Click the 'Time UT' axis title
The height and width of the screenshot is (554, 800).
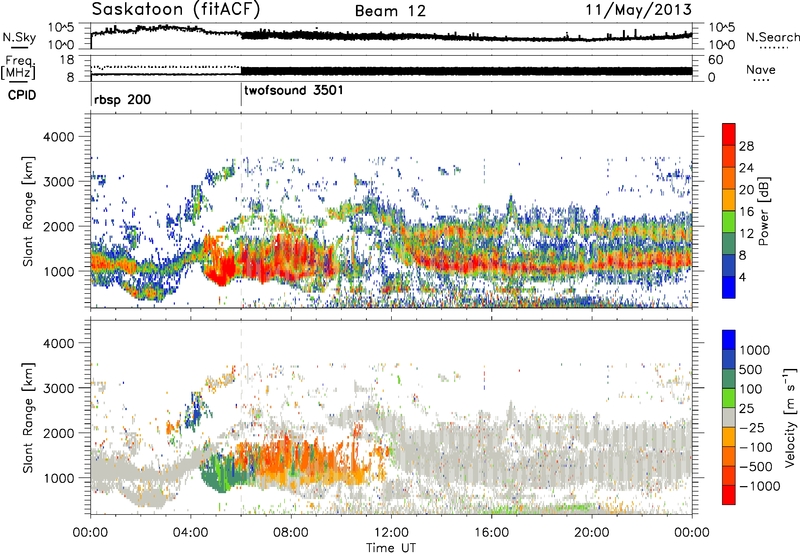coord(391,548)
